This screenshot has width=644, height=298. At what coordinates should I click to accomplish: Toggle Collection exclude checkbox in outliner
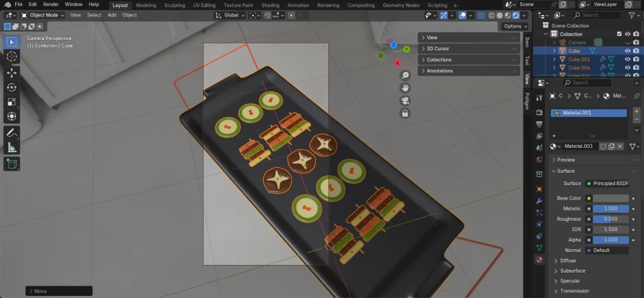point(619,34)
